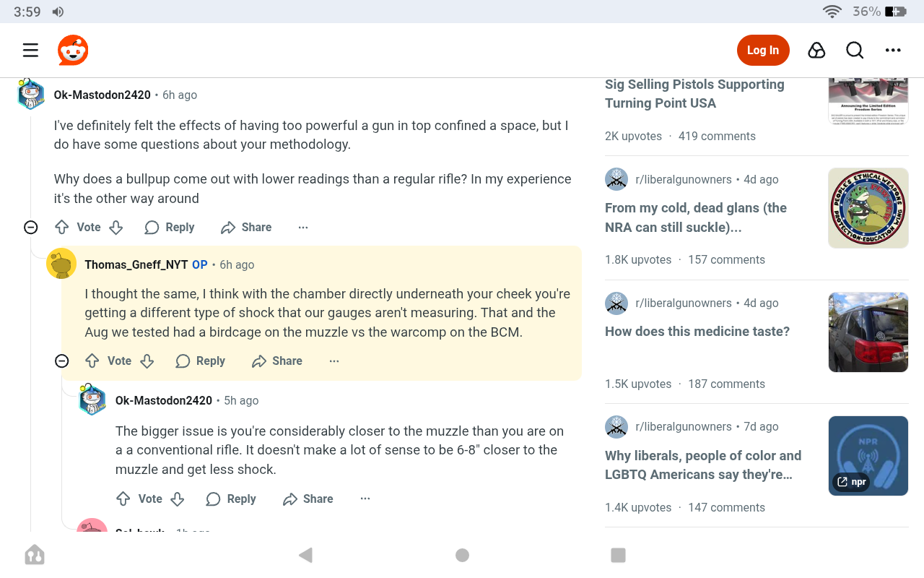Reply to Ok-Mastodon2420's 5h ago comment
This screenshot has height=578, width=924.
coord(231,499)
